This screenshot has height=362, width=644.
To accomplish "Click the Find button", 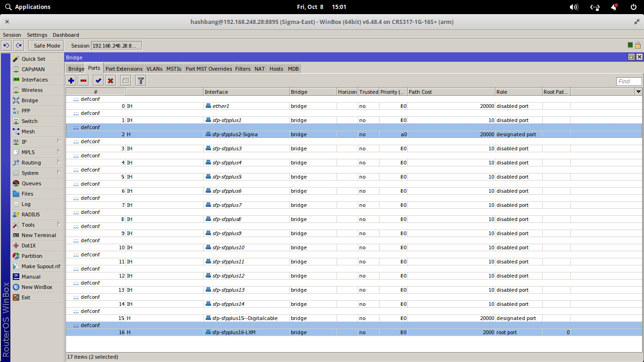I will point(628,81).
